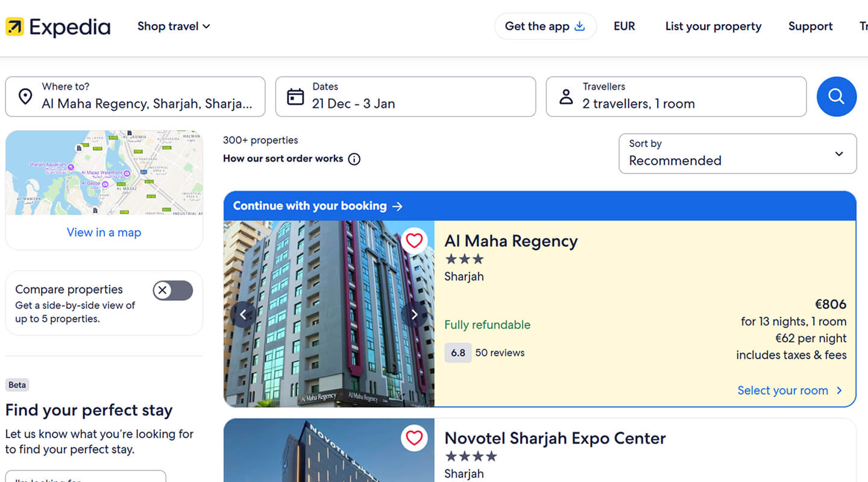Image resolution: width=868 pixels, height=482 pixels.
Task: Click the person icon in Travellers
Action: pos(566,96)
